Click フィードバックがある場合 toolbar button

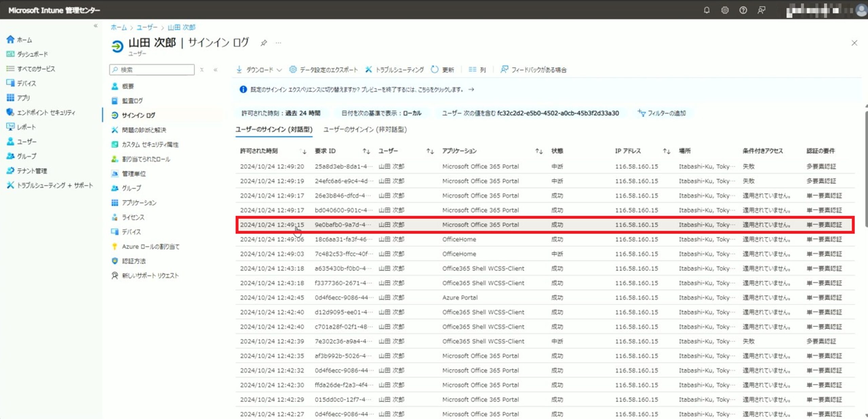tap(533, 70)
